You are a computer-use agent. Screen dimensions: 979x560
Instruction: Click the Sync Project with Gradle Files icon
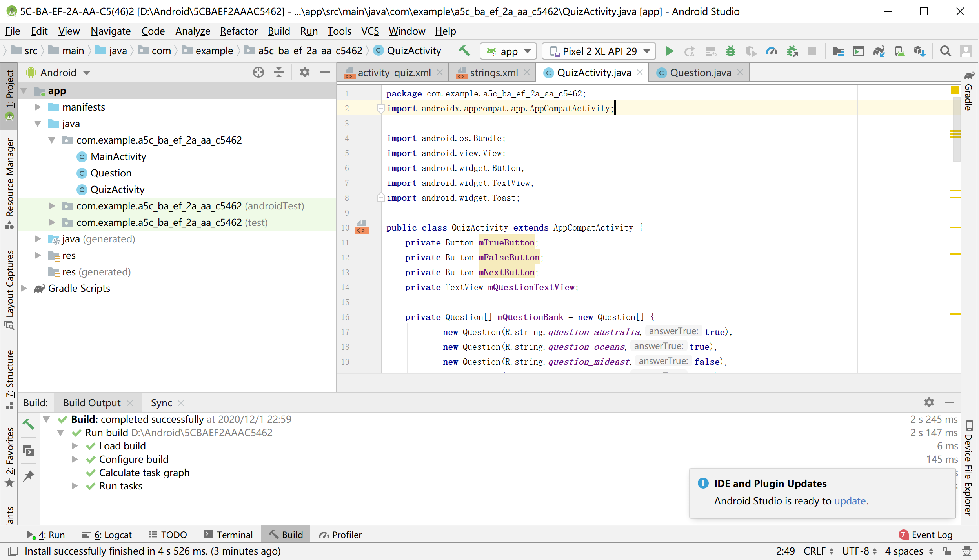pyautogui.click(x=879, y=51)
